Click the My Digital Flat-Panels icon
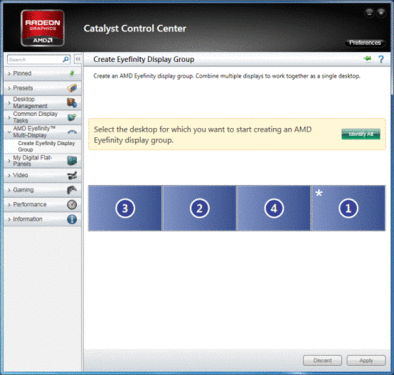 [72, 161]
